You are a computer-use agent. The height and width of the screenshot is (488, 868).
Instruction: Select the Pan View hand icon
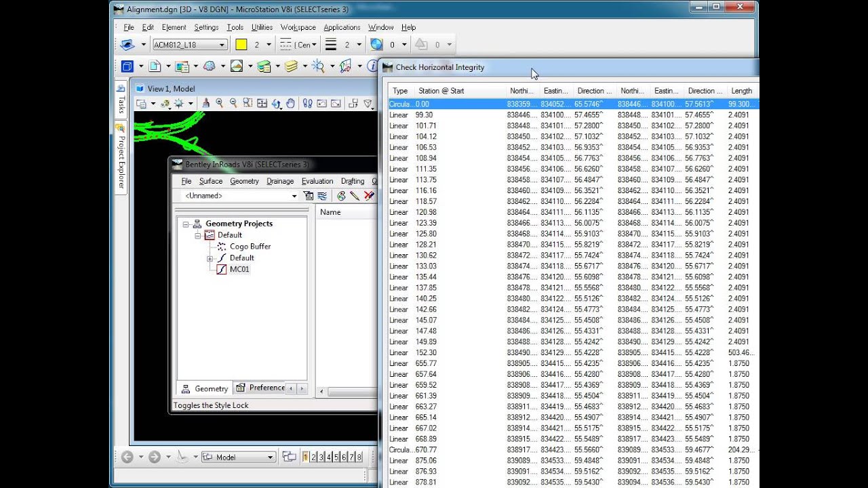(x=290, y=104)
